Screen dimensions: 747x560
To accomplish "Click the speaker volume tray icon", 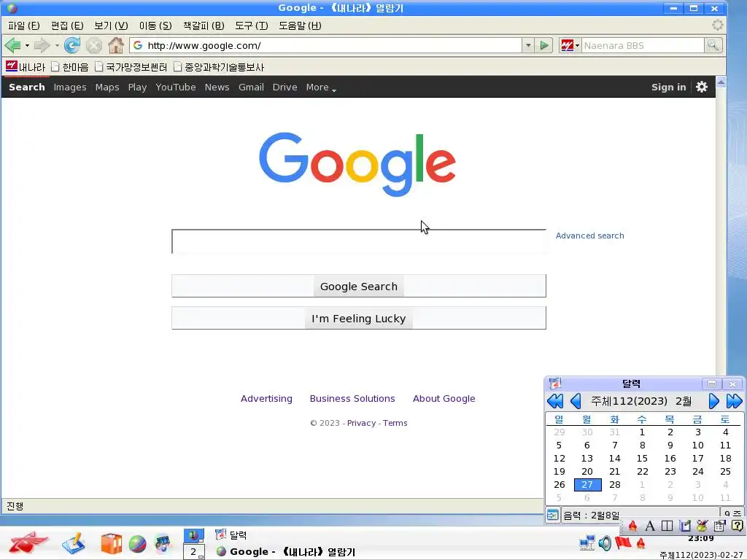I will 605,542.
